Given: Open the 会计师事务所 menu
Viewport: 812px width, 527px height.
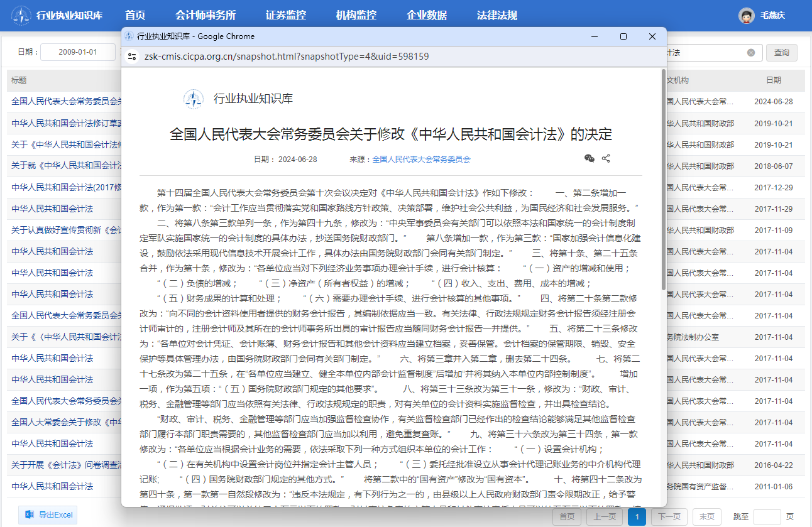Looking at the screenshot, I should [206, 16].
